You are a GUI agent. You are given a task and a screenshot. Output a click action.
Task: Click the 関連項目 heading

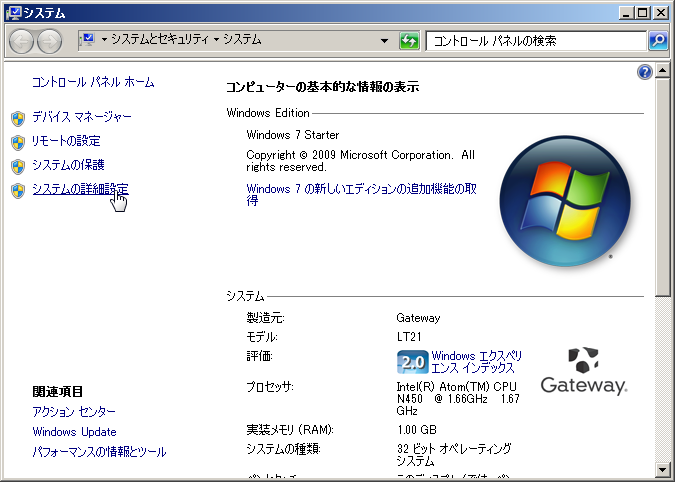(x=58, y=392)
